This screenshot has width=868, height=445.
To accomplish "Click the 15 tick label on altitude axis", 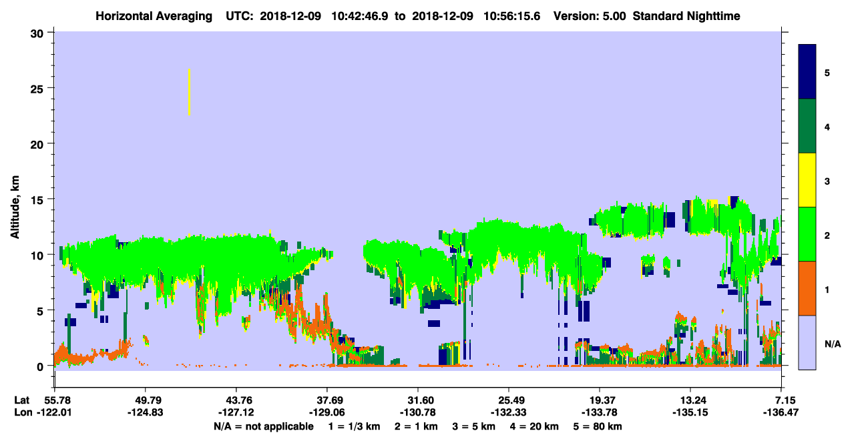I will tap(39, 199).
